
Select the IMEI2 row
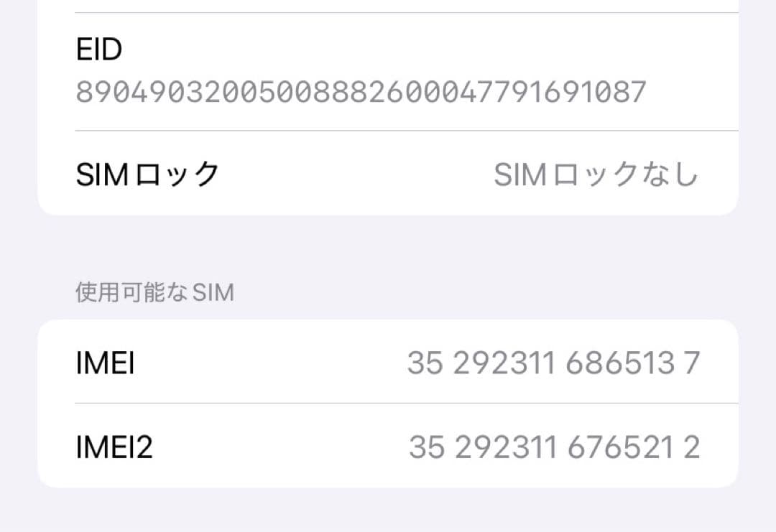(388, 446)
